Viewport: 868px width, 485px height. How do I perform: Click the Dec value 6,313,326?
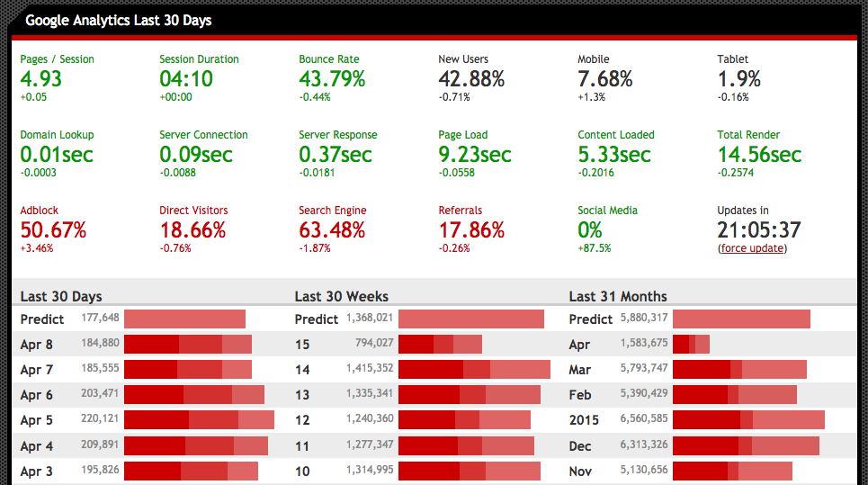click(x=644, y=445)
